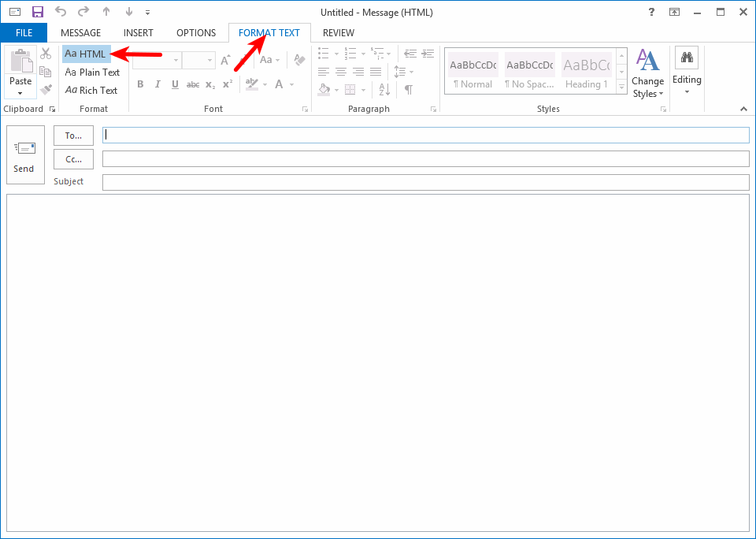Image resolution: width=756 pixels, height=539 pixels.
Task: Open the Change Case dropdown
Action: [x=269, y=60]
